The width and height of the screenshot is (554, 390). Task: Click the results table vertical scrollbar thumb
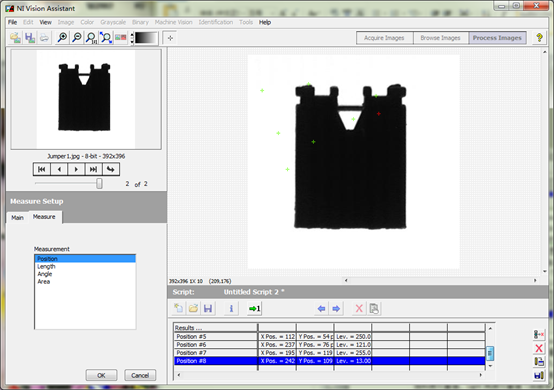490,353
